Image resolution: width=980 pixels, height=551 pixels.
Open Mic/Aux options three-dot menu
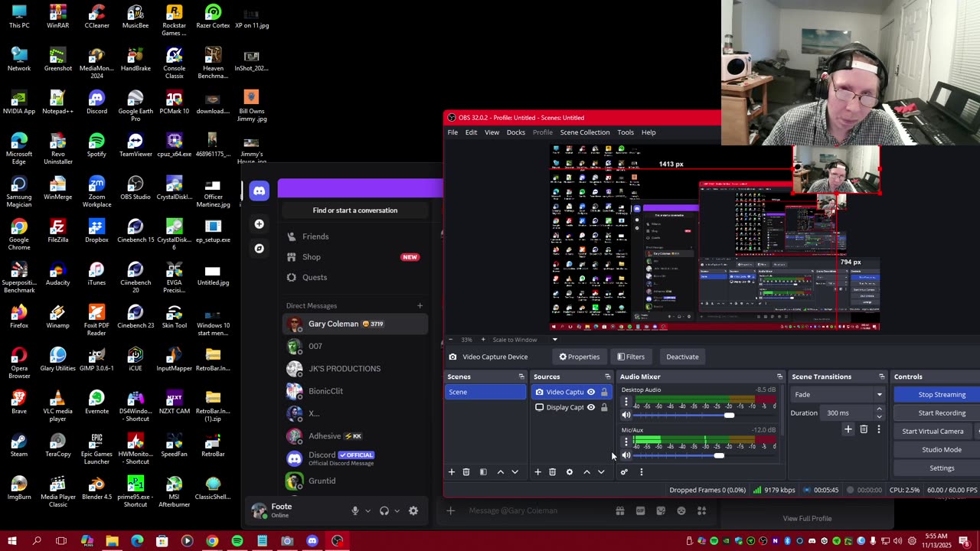[626, 442]
